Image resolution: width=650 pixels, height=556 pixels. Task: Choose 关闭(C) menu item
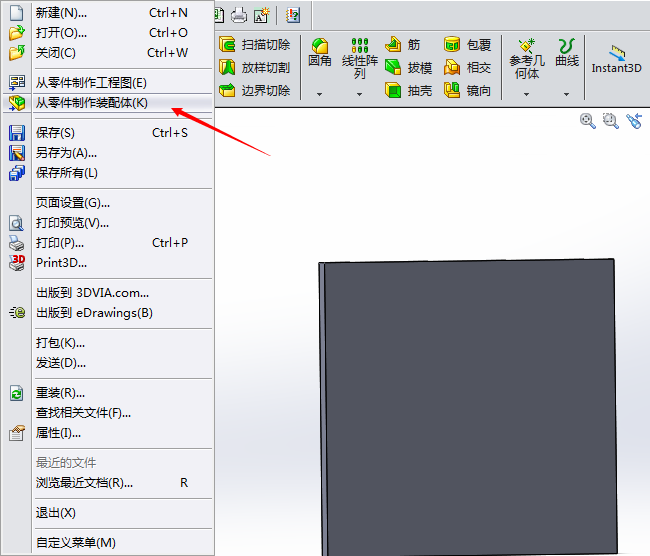tap(108, 53)
